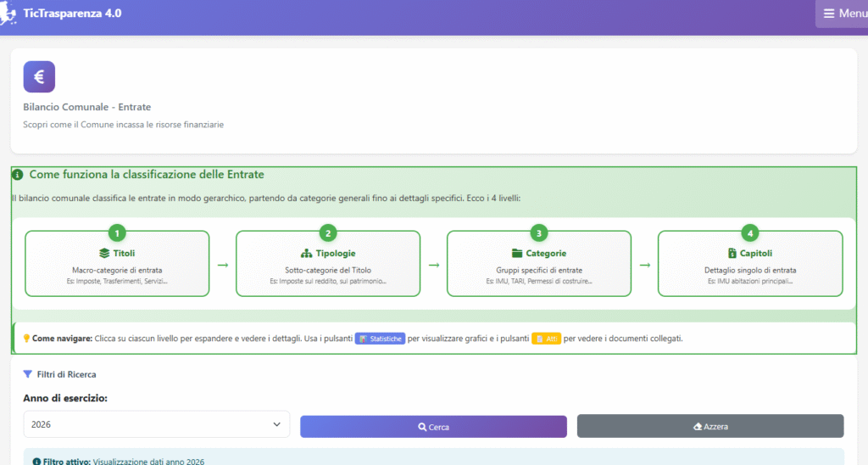Click the green info icon beside heading
The image size is (868, 465).
pos(18,175)
